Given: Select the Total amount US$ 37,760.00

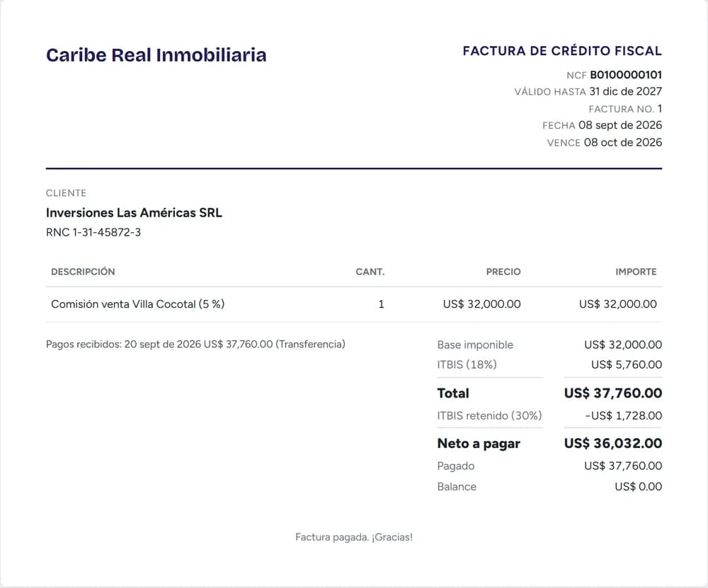Looking at the screenshot, I should pyautogui.click(x=613, y=393).
